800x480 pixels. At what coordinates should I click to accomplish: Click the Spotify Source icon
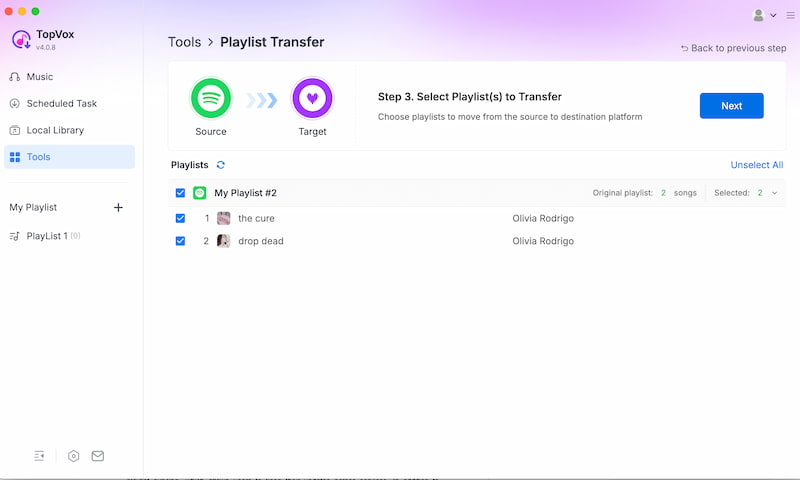point(211,98)
